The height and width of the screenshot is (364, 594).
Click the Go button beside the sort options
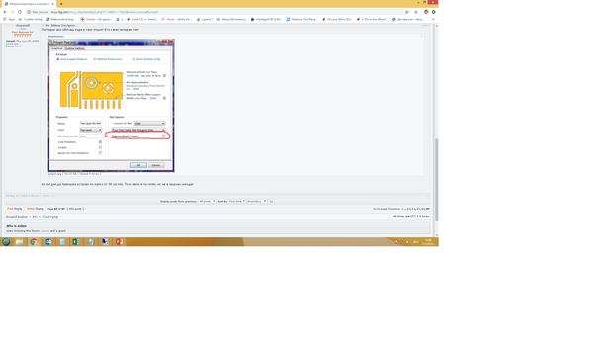[271, 202]
